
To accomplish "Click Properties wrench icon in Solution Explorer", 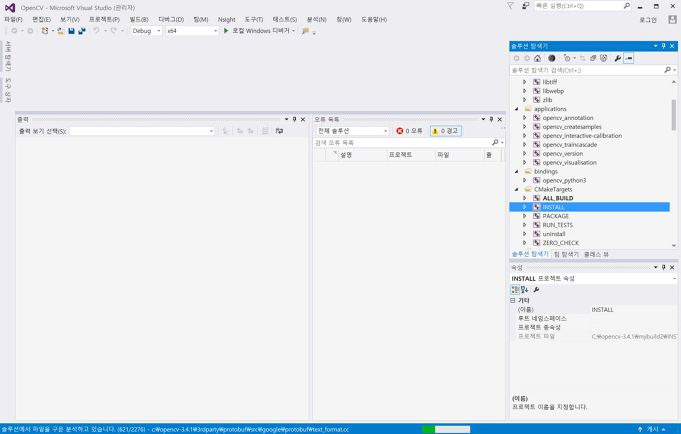I will [618, 58].
